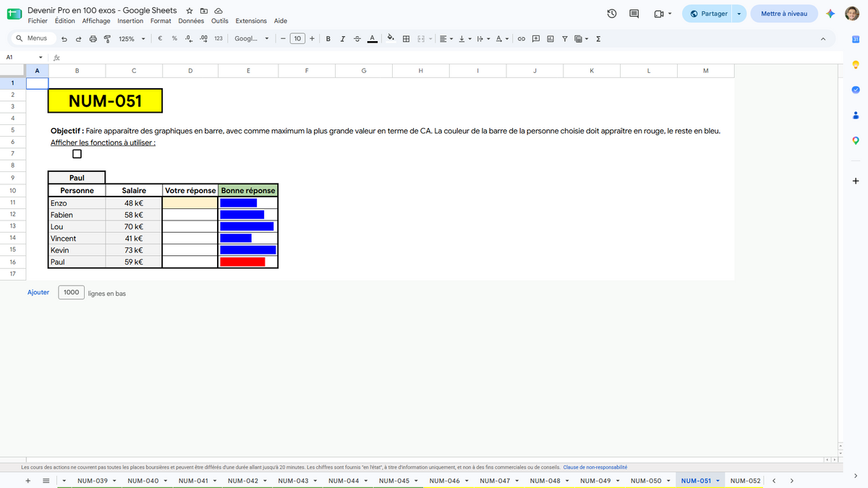Open the Name box dropdown arrow

40,57
